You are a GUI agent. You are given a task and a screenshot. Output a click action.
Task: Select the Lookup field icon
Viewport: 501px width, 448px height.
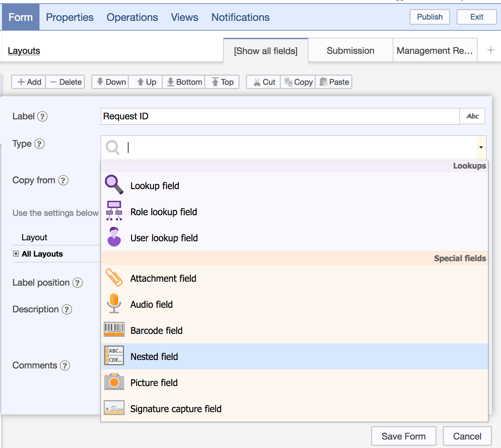[114, 185]
